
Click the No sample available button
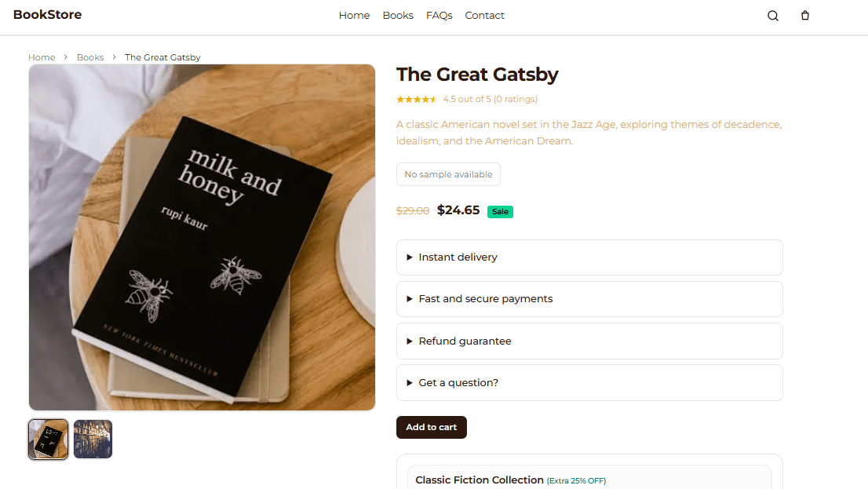click(x=448, y=174)
